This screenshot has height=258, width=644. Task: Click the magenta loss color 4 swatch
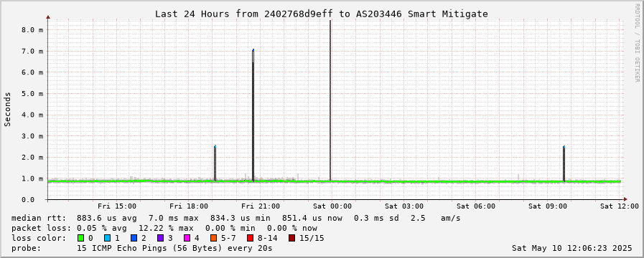point(187,238)
